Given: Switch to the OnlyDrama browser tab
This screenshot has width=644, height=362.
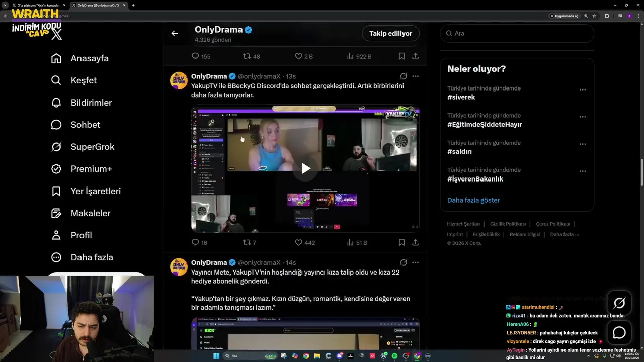Looking at the screenshot, I should tap(99, 5).
